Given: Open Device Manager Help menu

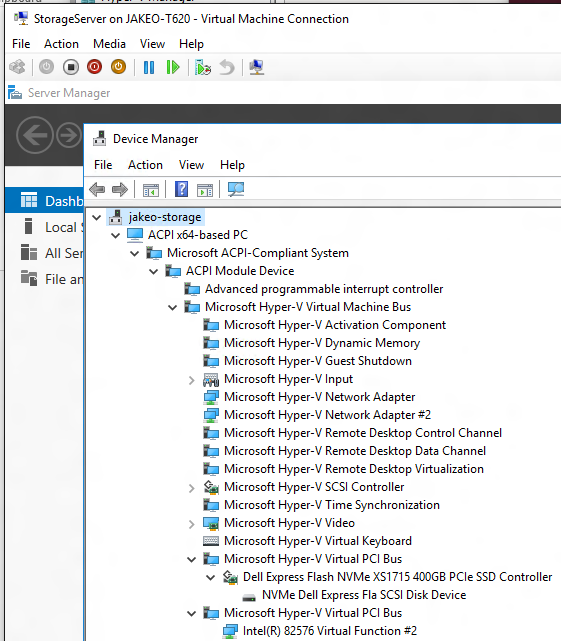Looking at the screenshot, I should (x=232, y=165).
